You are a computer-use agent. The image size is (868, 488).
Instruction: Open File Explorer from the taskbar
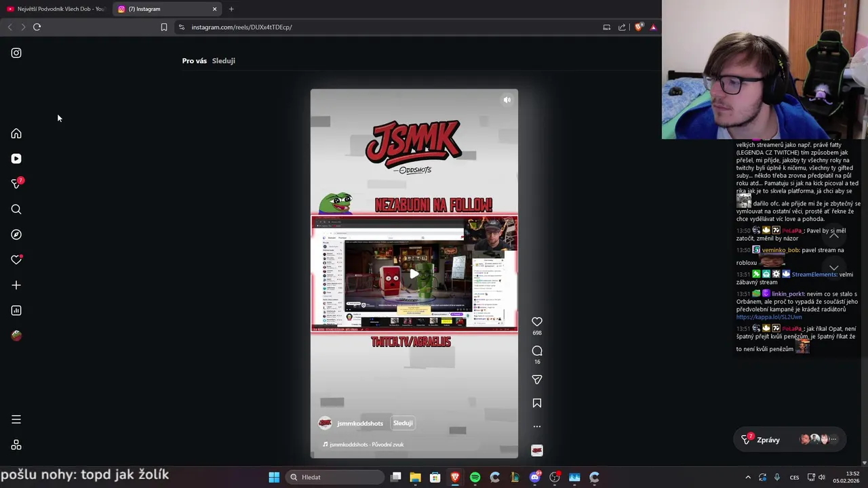(415, 477)
